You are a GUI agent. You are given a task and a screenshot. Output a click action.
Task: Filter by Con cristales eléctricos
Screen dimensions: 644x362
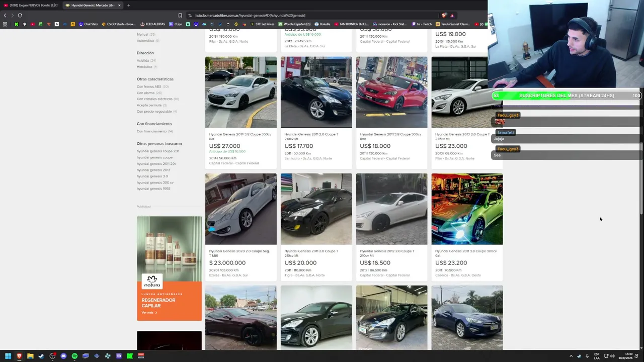coord(157,99)
